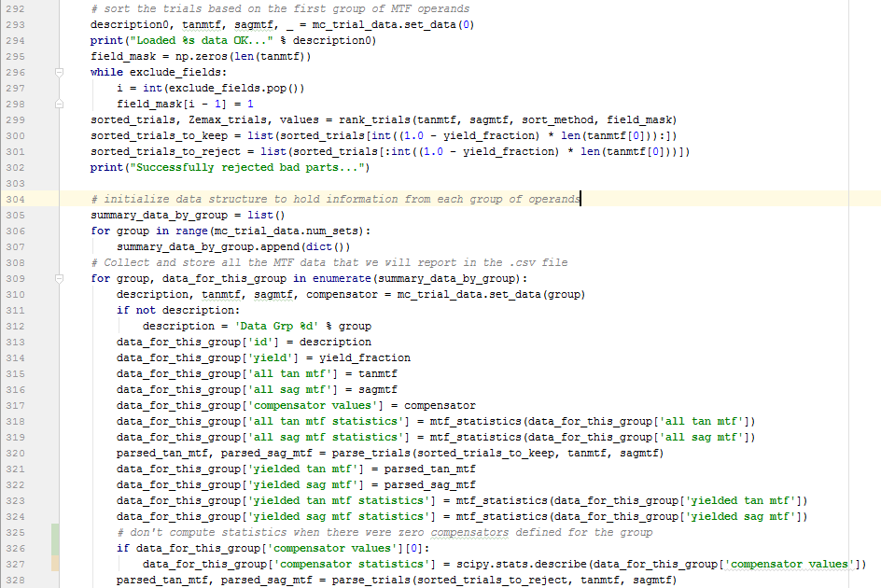The height and width of the screenshot is (588, 881).
Task: Click 'compensator statistics' key on line 327
Action: 354,564
